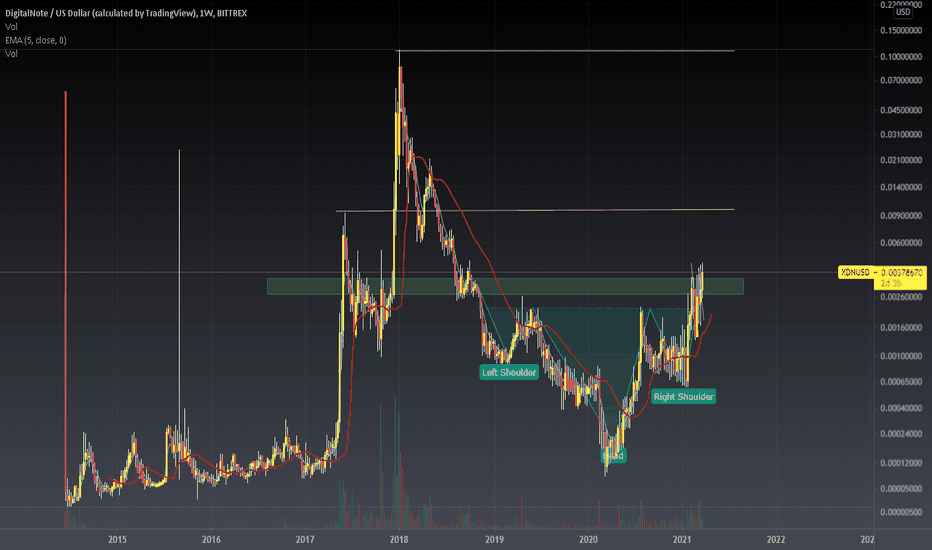Click the 0.00100000 price axis value
Image resolution: width=932 pixels, height=550 pixels.
pos(901,356)
